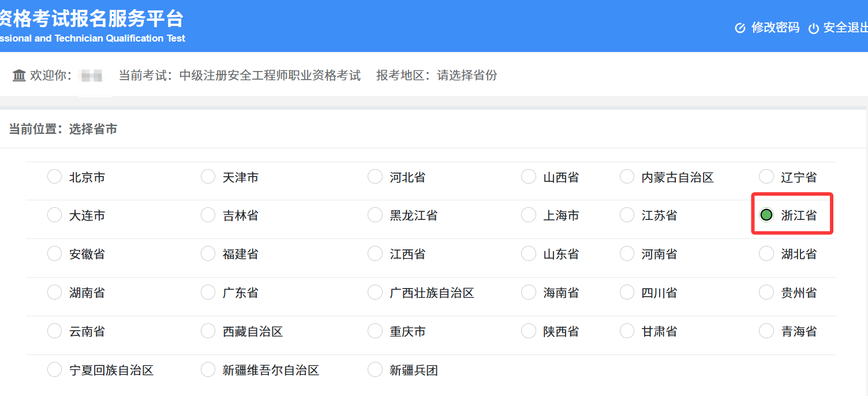Click the power icon for 安全退出
Image resolution: width=868 pixels, height=396 pixels.
point(814,27)
